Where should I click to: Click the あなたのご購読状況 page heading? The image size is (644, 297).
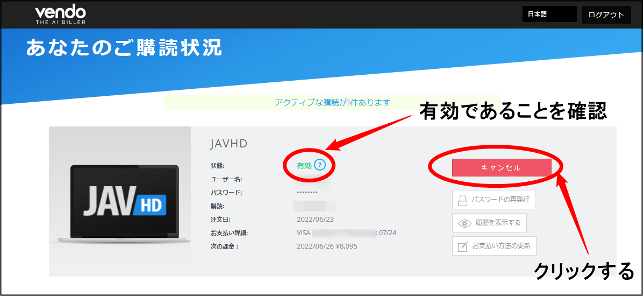124,48
